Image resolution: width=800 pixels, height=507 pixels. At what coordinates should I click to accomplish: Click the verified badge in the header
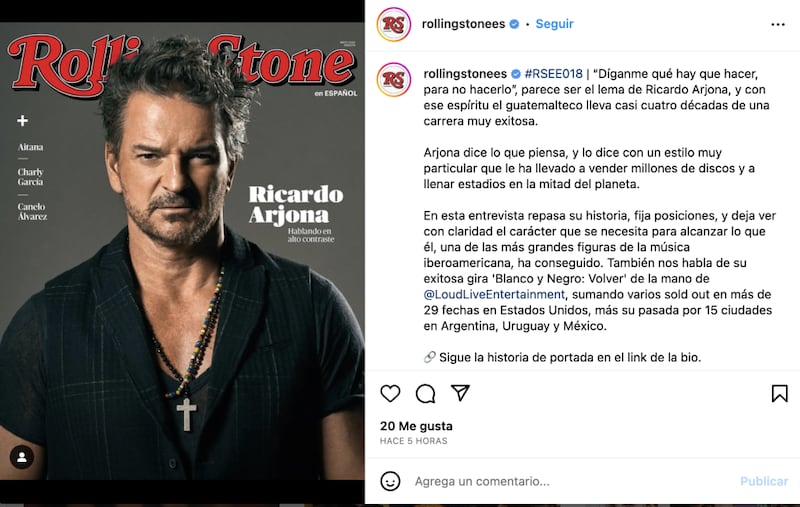point(514,24)
